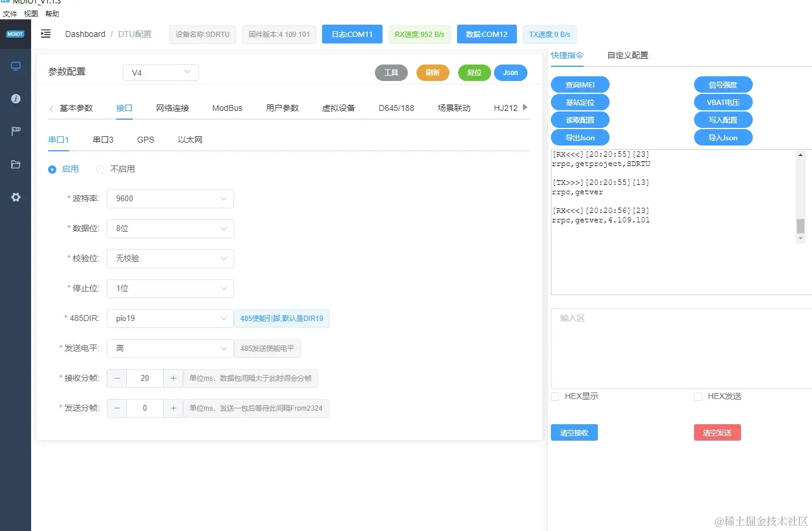Switch to the D645/188 tab
This screenshot has height=531, width=812.
coord(396,108)
